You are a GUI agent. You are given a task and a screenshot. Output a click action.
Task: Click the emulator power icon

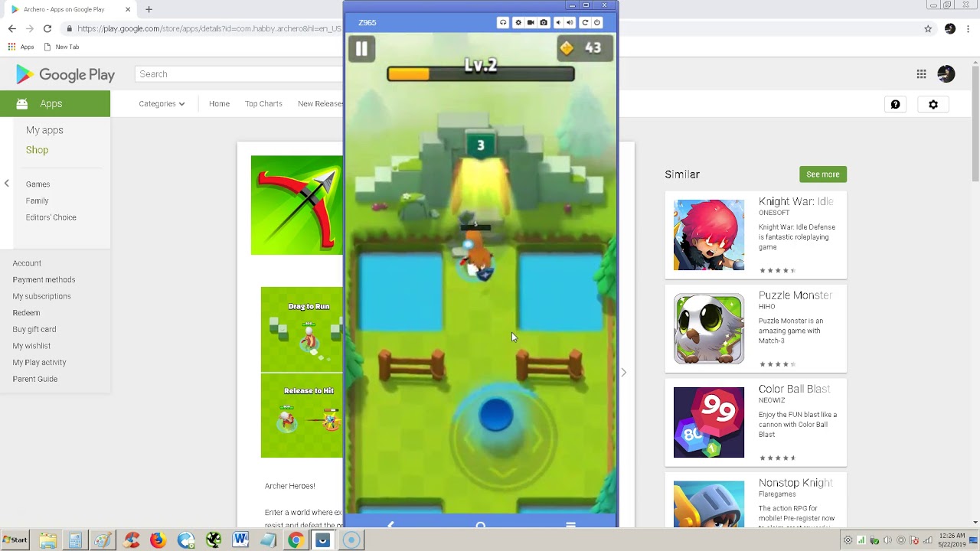pos(597,23)
